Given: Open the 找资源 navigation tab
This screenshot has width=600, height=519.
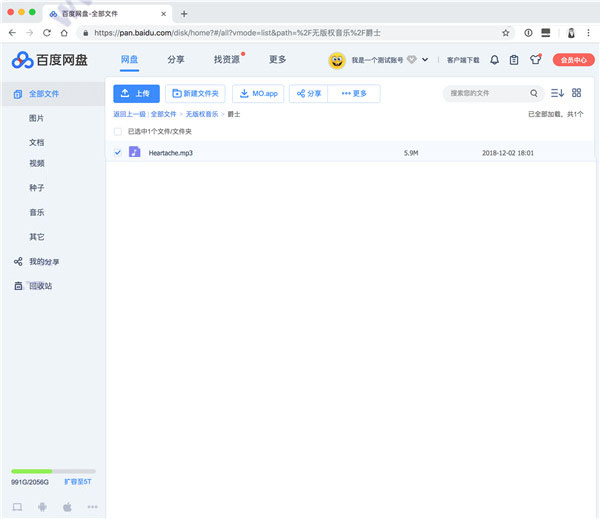Looking at the screenshot, I should pos(226,60).
